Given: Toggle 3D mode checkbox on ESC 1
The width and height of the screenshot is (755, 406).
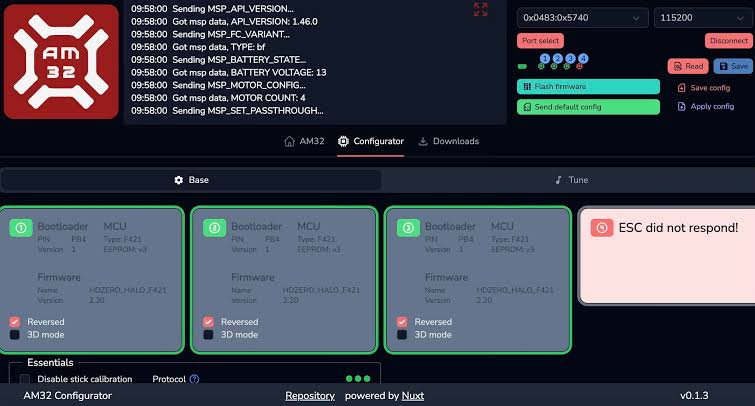Looking at the screenshot, I should [x=15, y=335].
